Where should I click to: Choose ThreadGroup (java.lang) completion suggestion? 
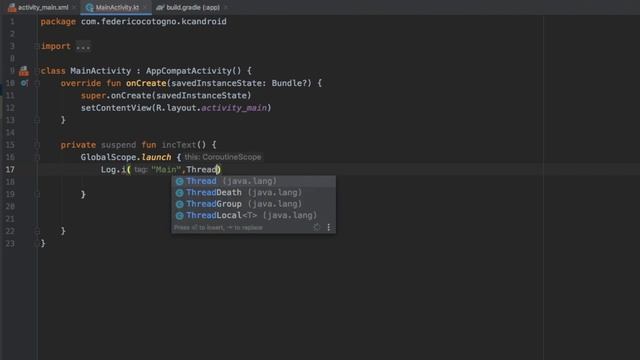pos(253,204)
